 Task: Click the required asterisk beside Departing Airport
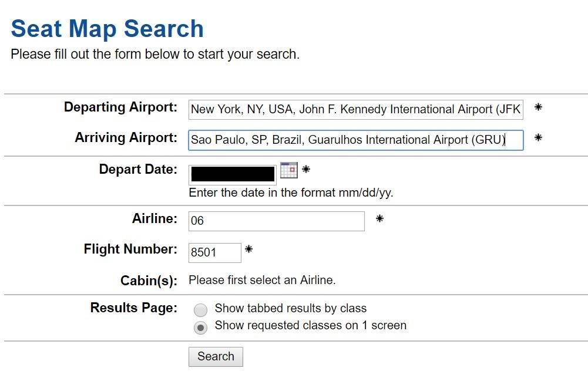coord(538,107)
